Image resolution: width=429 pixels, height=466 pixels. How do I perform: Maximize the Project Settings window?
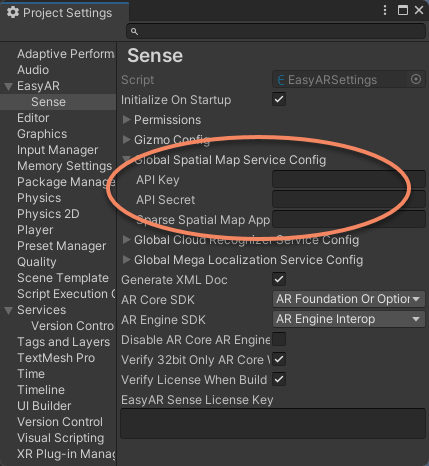[403, 10]
